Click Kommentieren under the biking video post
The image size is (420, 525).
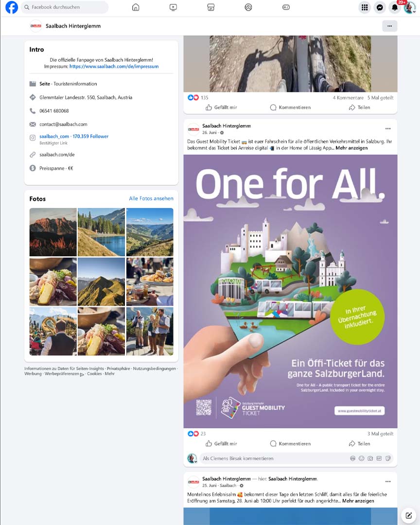click(x=290, y=107)
